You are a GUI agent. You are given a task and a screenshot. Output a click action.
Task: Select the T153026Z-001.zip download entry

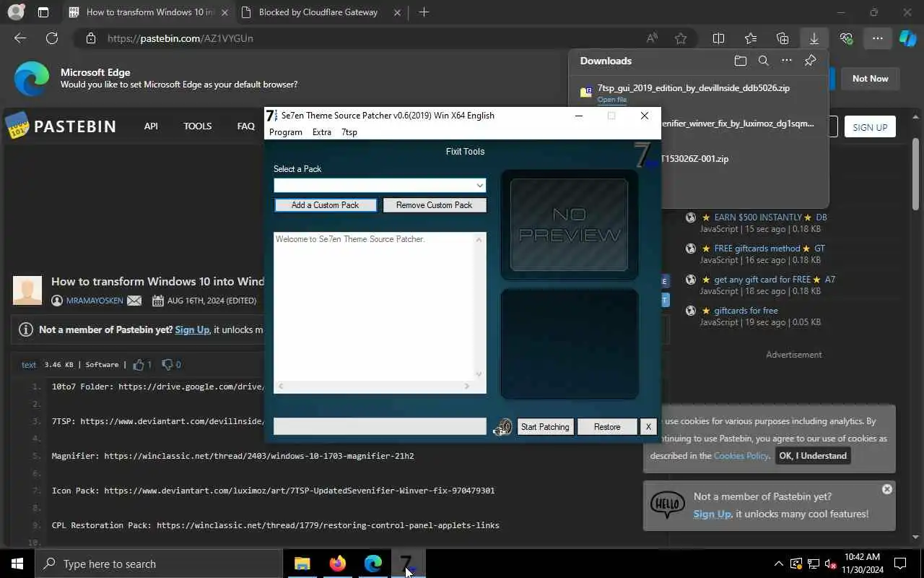coord(694,159)
